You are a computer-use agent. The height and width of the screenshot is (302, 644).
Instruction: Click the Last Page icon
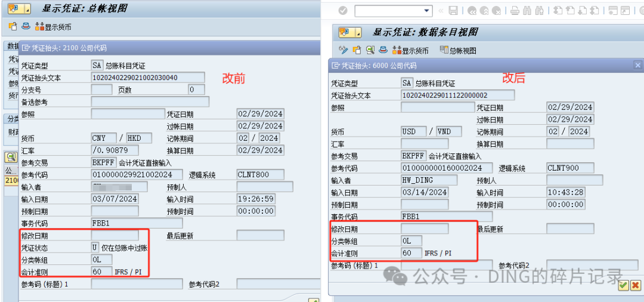(x=595, y=11)
